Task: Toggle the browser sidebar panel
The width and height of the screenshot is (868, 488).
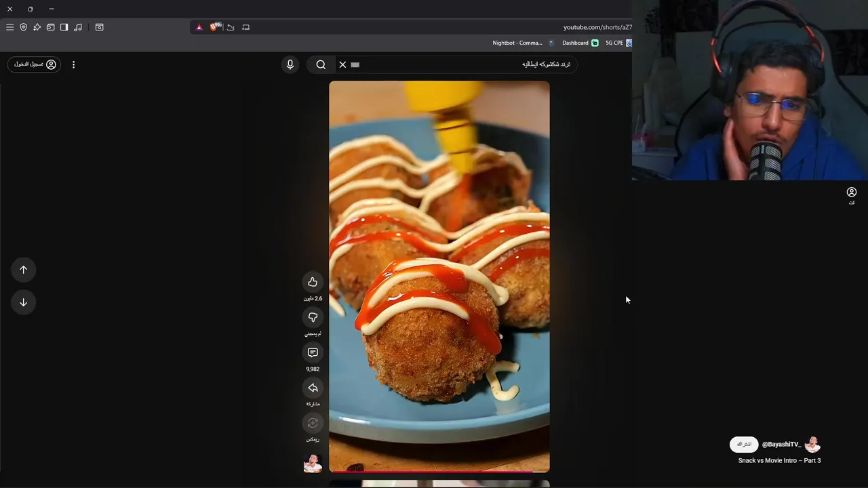Action: coord(64,27)
